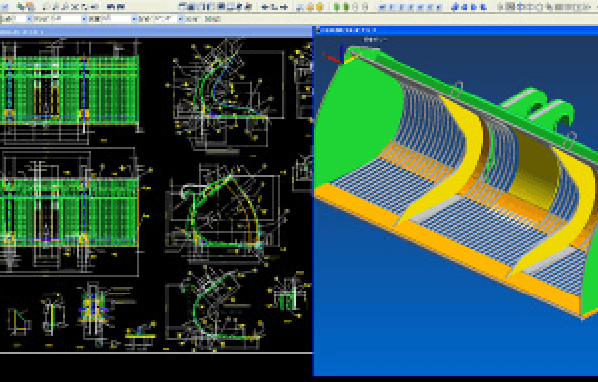Click the orange icon left of the yellow icon
The image size is (598, 382).
click(x=310, y=6)
